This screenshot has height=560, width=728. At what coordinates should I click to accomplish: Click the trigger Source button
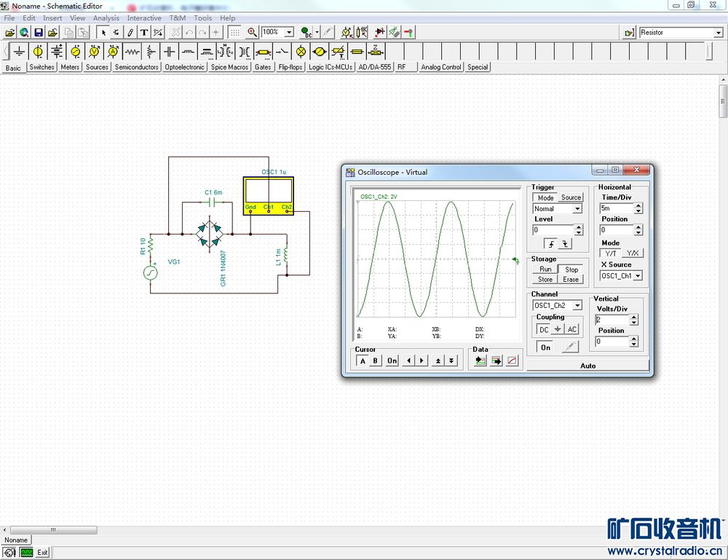tap(571, 197)
